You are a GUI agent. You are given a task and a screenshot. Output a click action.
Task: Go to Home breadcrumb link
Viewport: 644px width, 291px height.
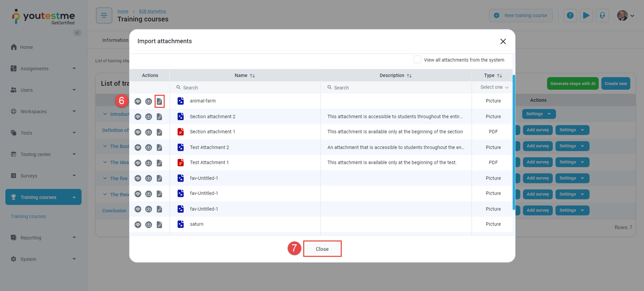click(x=123, y=11)
